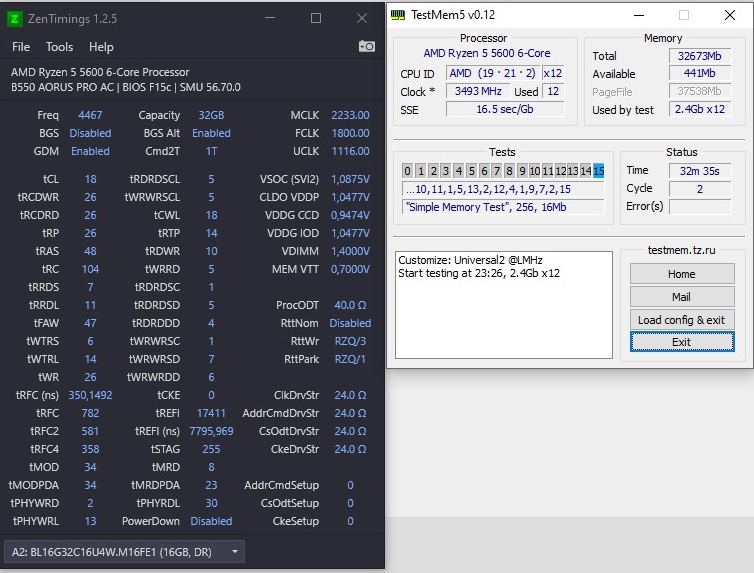Screen dimensions: 754x573
Task: Click the CPU ID AMD (19 · 21 · 2) field
Action: click(x=492, y=73)
